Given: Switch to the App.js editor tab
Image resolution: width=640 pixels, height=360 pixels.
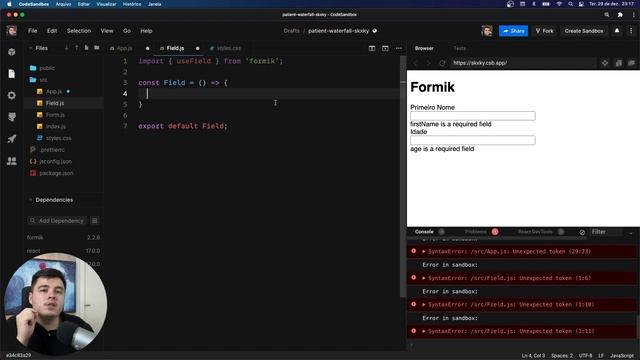Looking at the screenshot, I should pos(124,48).
